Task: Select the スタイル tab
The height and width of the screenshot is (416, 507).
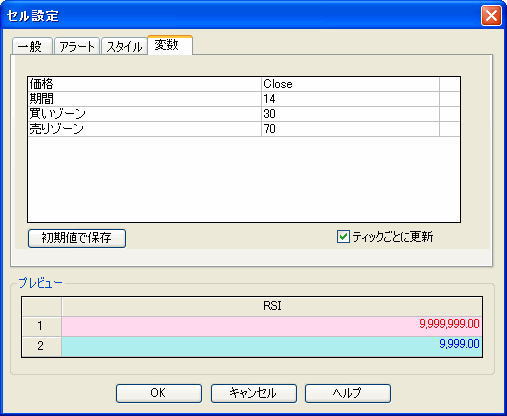Action: (124, 46)
